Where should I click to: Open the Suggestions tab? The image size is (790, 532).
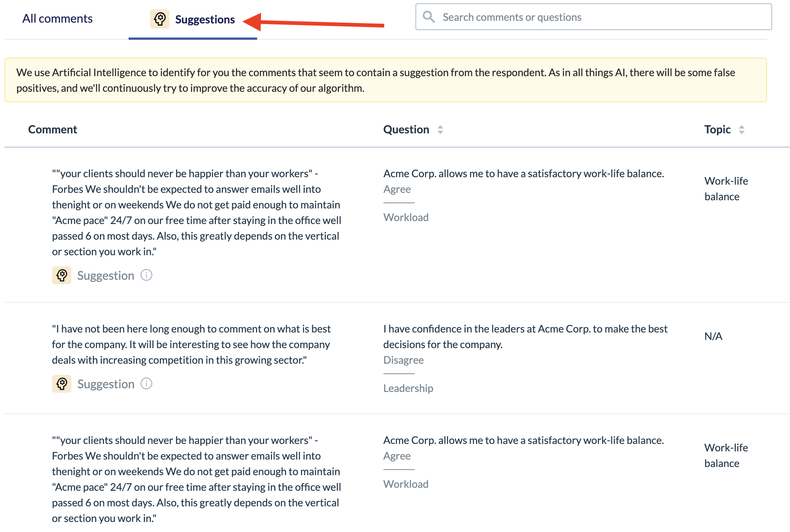coord(192,19)
